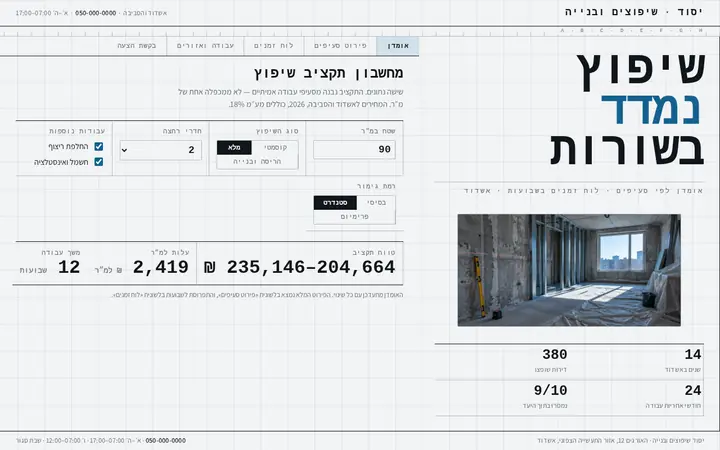Click the note below the results about automatic updates
The image size is (720, 450).
point(258,295)
